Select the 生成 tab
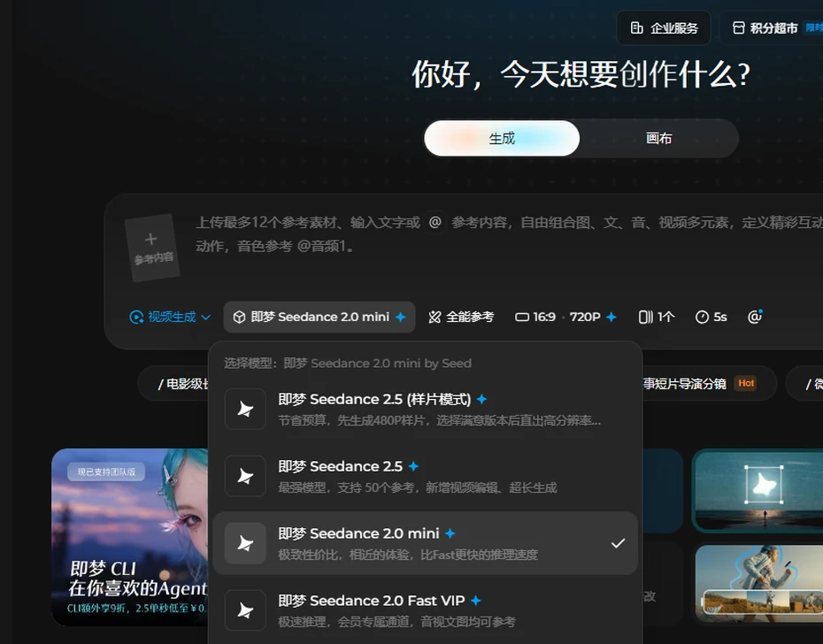The image size is (823, 644). click(x=502, y=138)
